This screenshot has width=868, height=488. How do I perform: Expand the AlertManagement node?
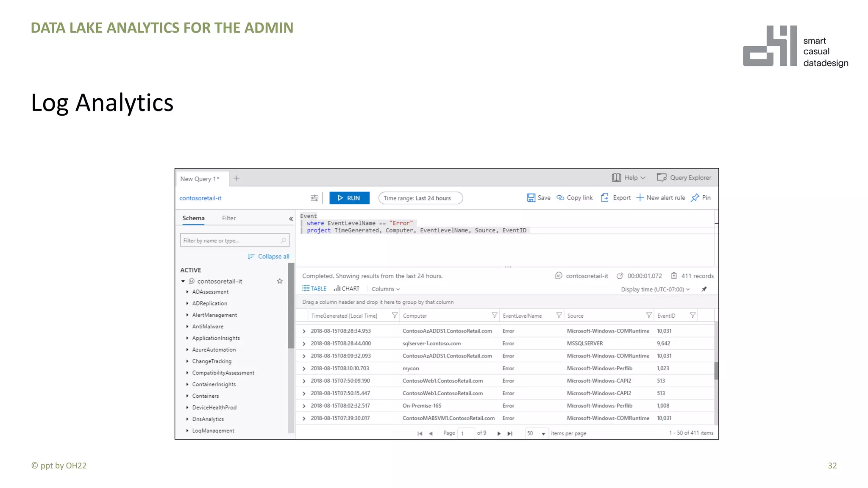(187, 315)
